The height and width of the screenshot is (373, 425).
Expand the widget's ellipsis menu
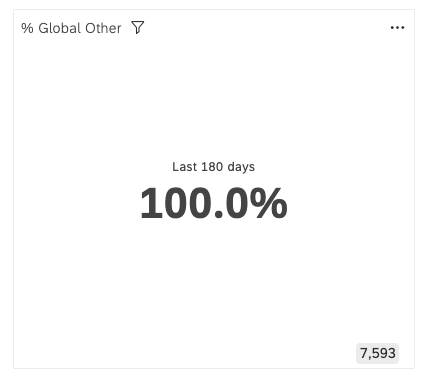pyautogui.click(x=397, y=28)
